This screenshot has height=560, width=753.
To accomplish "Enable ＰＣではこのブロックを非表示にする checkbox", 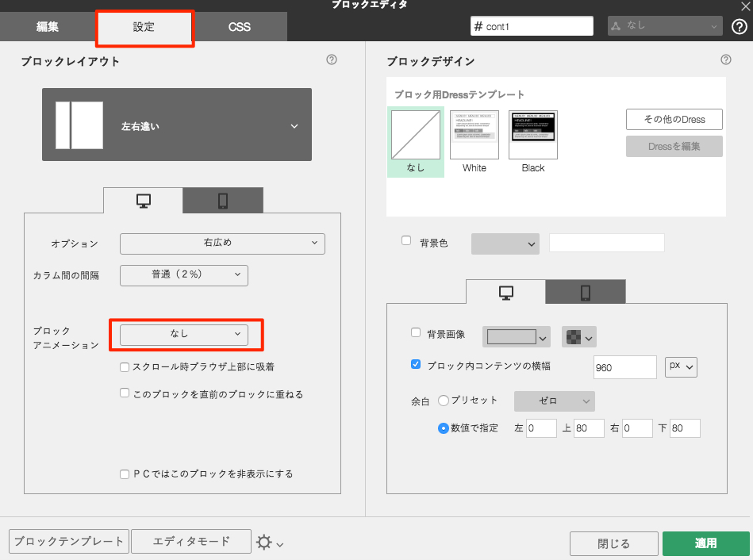I will click(125, 474).
